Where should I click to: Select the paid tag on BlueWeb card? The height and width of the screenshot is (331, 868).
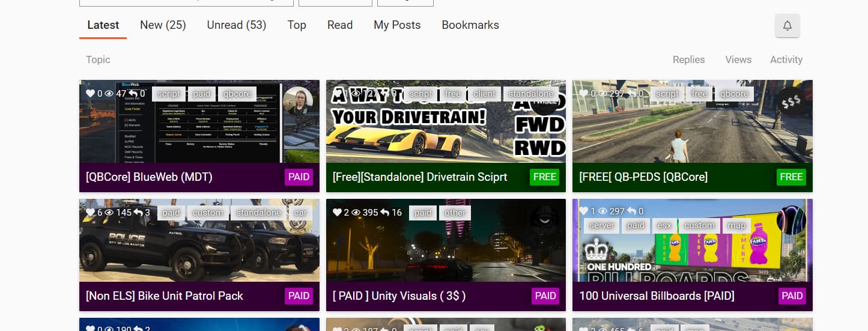(x=202, y=94)
